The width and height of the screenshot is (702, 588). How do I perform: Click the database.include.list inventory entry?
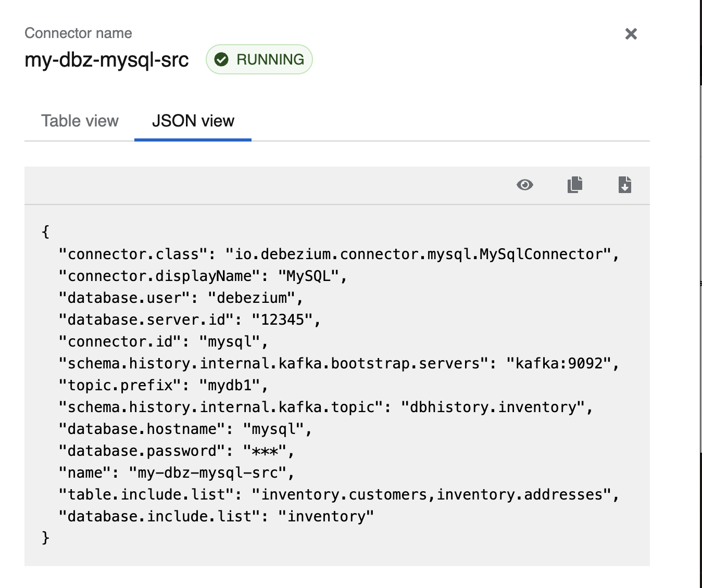(216, 516)
